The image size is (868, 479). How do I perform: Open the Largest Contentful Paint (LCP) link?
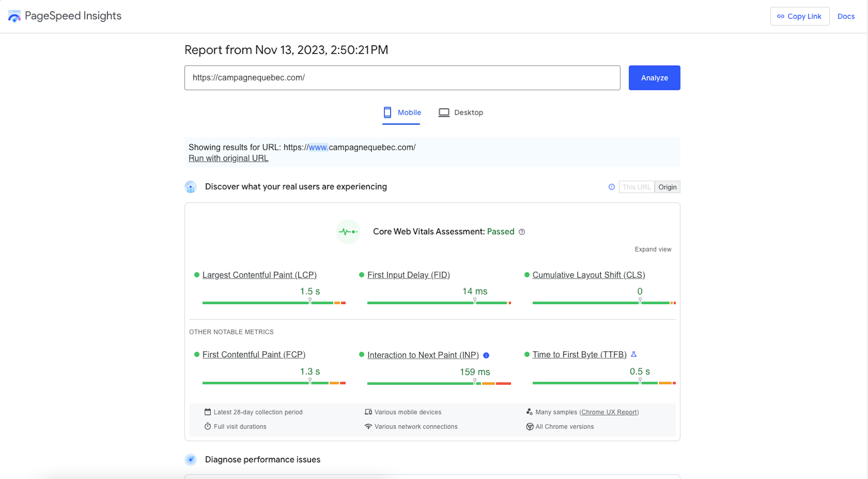[x=259, y=275]
